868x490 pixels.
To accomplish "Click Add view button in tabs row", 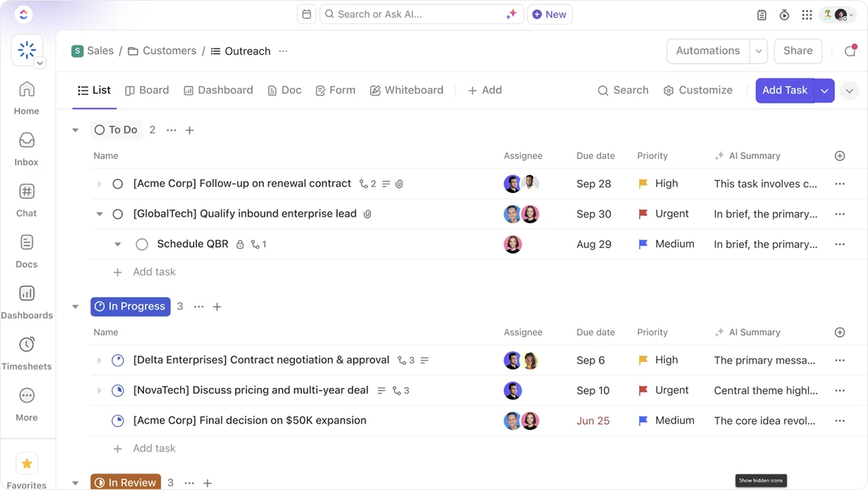I will tap(485, 90).
